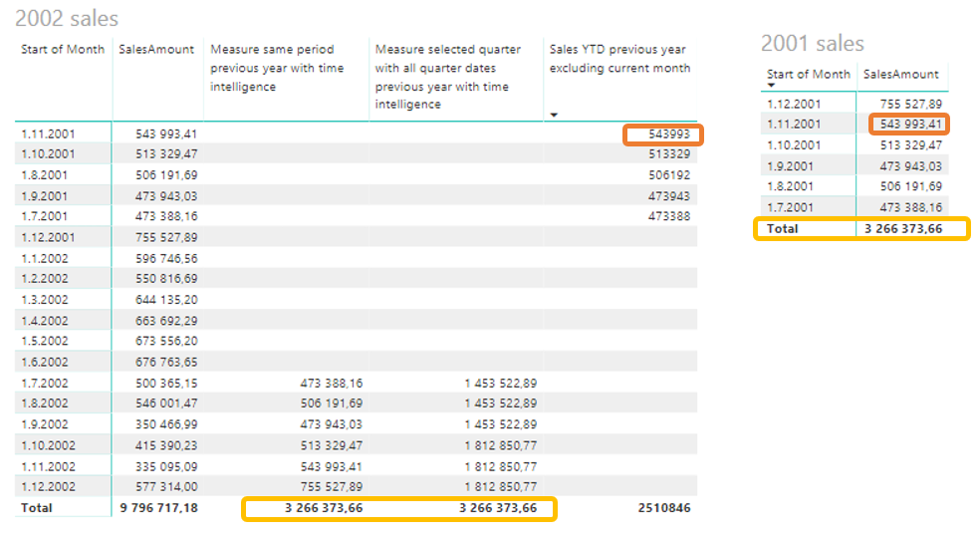
Task: Click the SalesAmount 415 390,23 cell
Action: click(x=166, y=445)
